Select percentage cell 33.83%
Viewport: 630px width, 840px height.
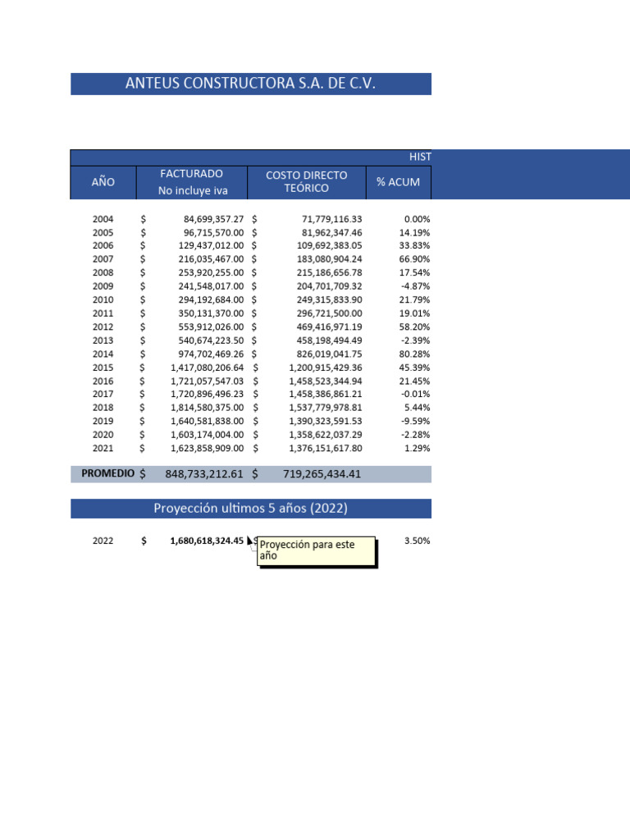pos(414,245)
